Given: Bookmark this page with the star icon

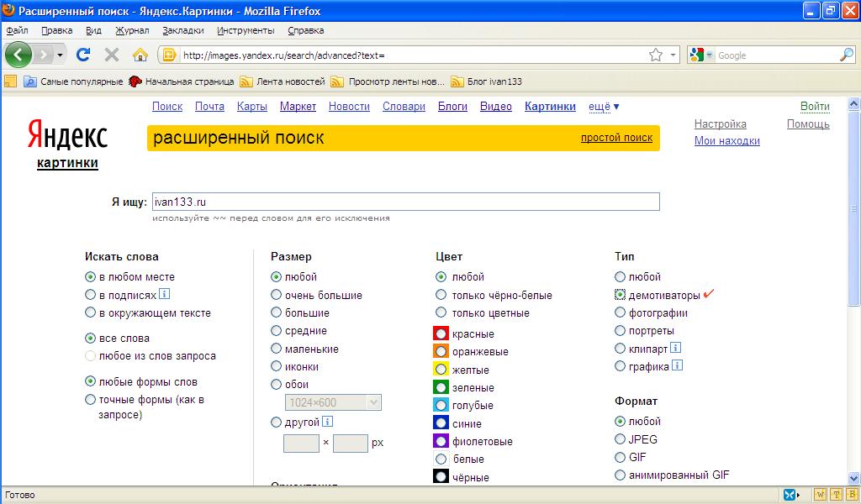Looking at the screenshot, I should click(x=656, y=55).
